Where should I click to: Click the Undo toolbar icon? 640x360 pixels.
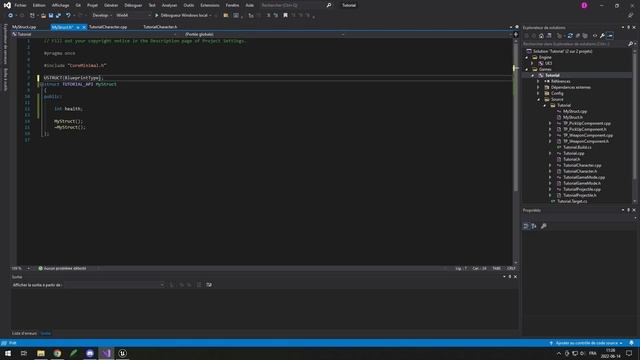coord(68,16)
